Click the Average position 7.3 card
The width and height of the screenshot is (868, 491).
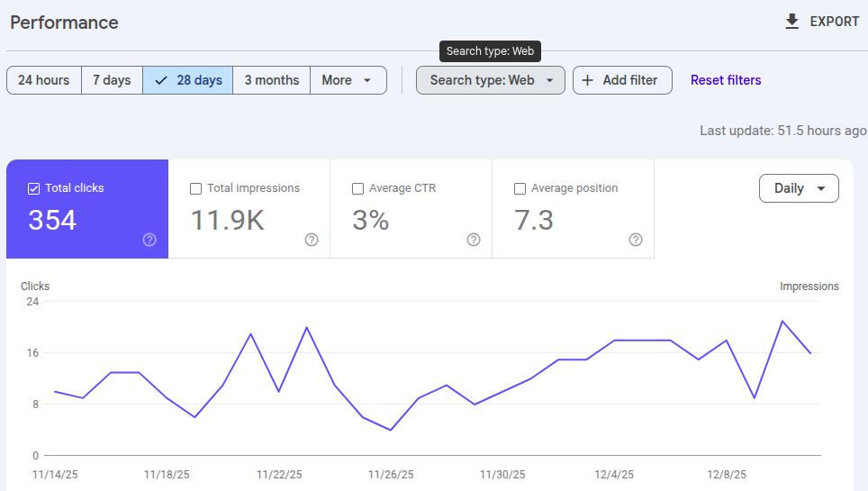573,209
